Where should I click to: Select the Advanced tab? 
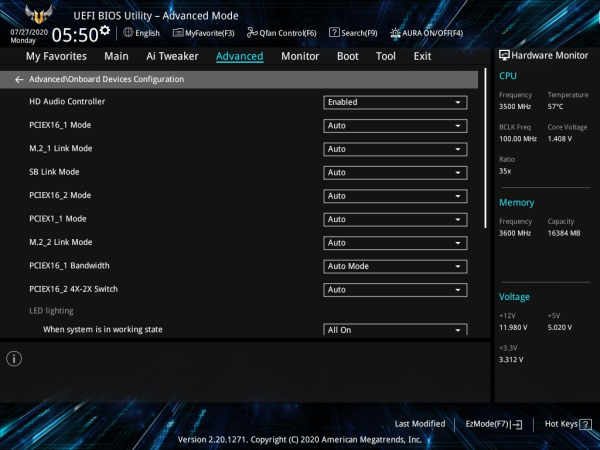coord(240,56)
